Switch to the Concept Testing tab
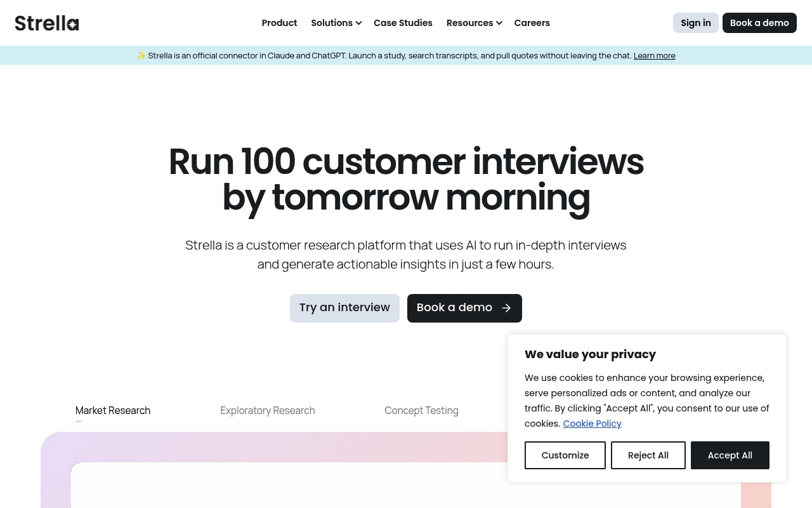812x508 pixels. [x=421, y=410]
